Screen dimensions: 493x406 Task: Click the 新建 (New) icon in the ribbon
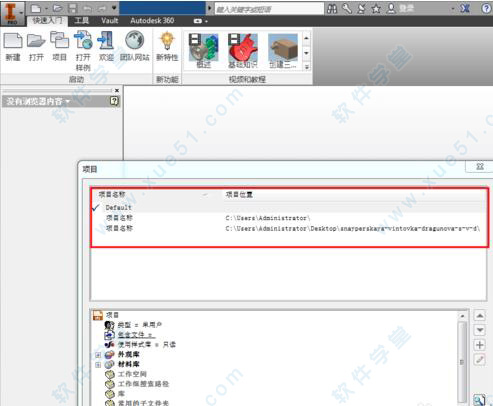point(13,46)
